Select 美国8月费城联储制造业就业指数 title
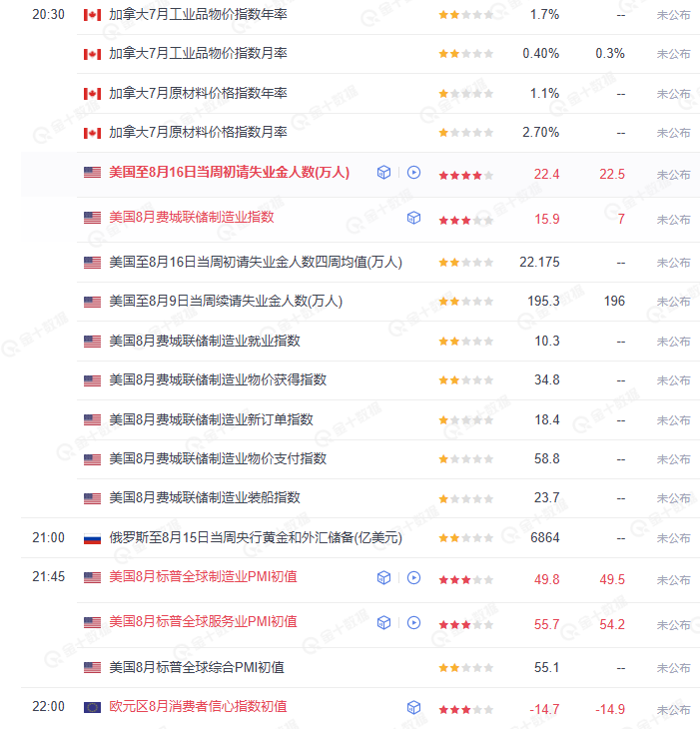Screen dimensions: 700x729 click(x=205, y=341)
